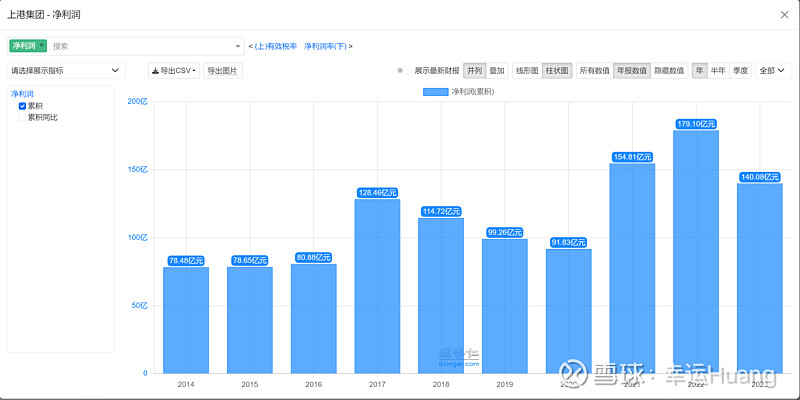Open the 请选择展示指标 dropdown
Viewport: 800px width, 400px height.
point(66,70)
